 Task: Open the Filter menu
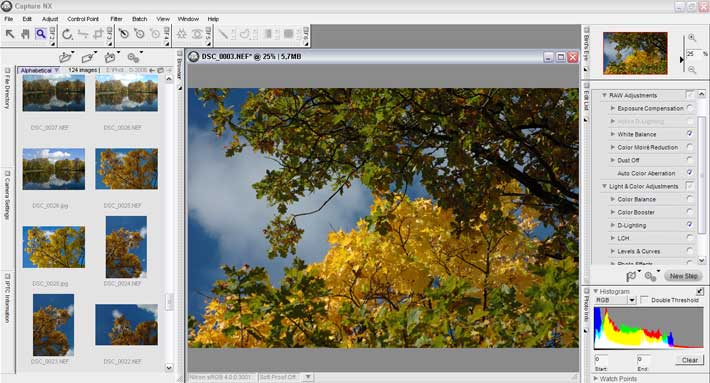[x=116, y=19]
